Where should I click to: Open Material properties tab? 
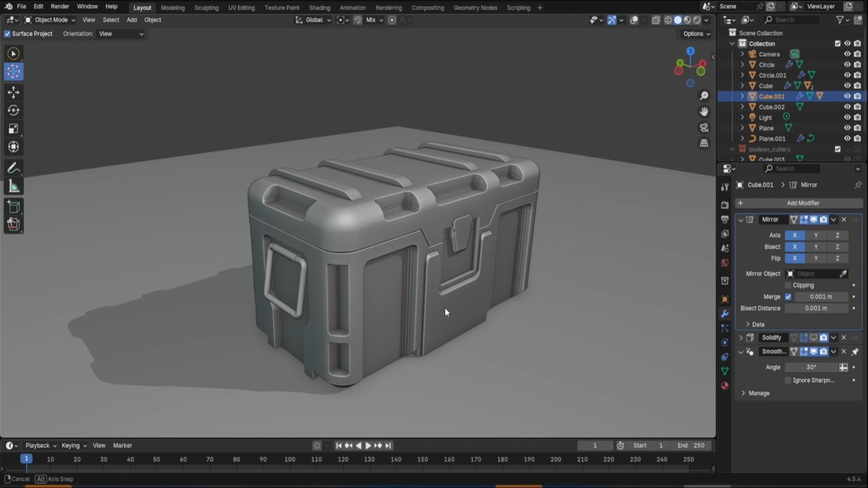(725, 385)
